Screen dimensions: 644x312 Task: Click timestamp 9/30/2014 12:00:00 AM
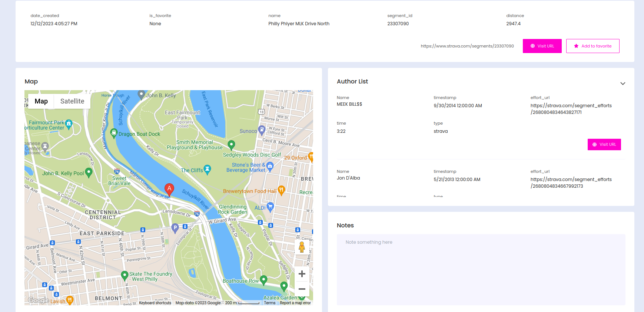coord(458,106)
